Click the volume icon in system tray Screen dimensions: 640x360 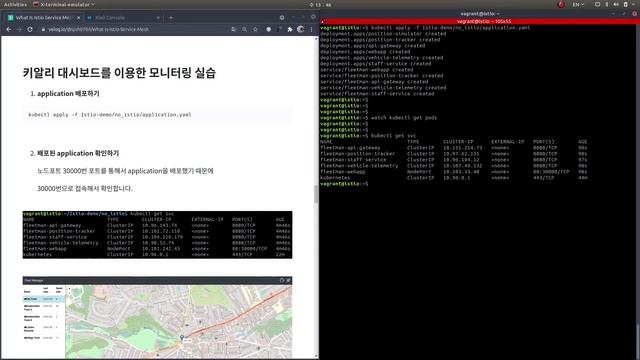pyautogui.click(x=616, y=4)
